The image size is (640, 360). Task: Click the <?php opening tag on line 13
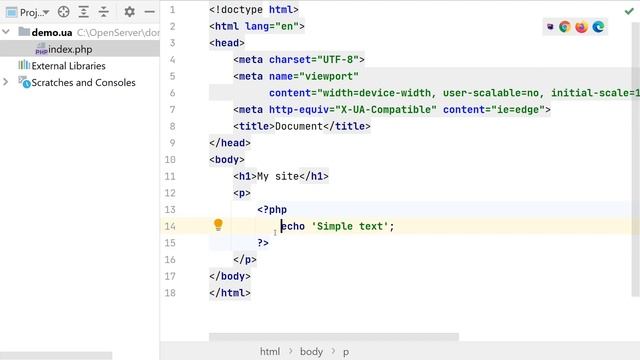(x=272, y=209)
